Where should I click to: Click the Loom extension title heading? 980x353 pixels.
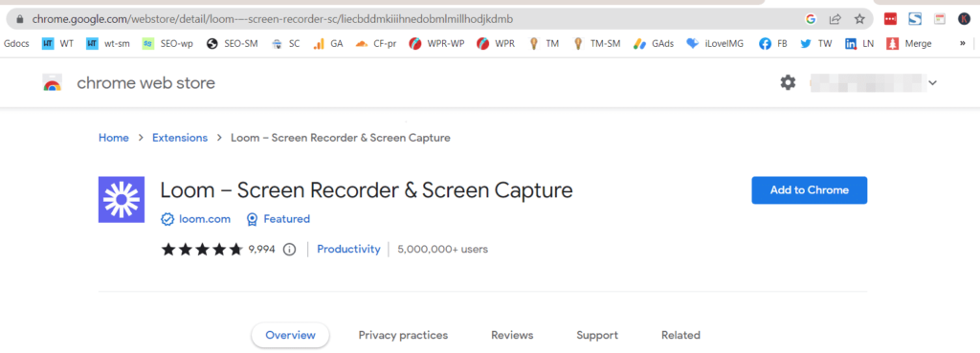click(x=367, y=190)
